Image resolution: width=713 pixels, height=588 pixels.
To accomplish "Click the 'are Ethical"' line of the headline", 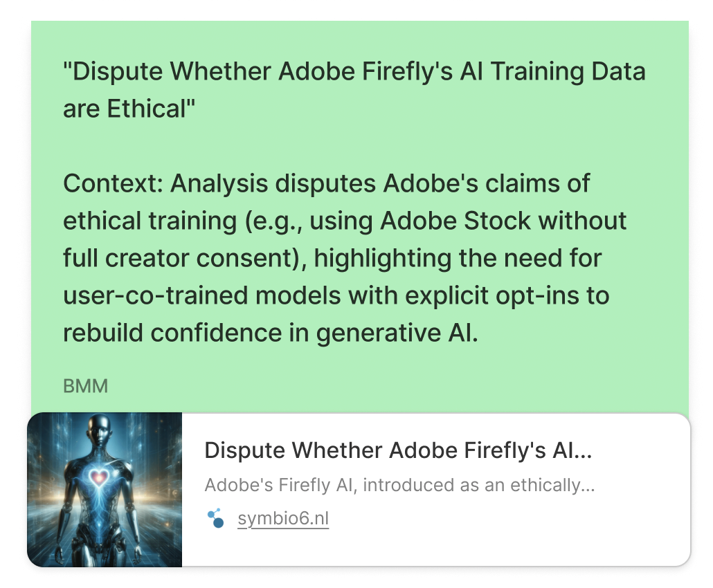I will point(129,109).
